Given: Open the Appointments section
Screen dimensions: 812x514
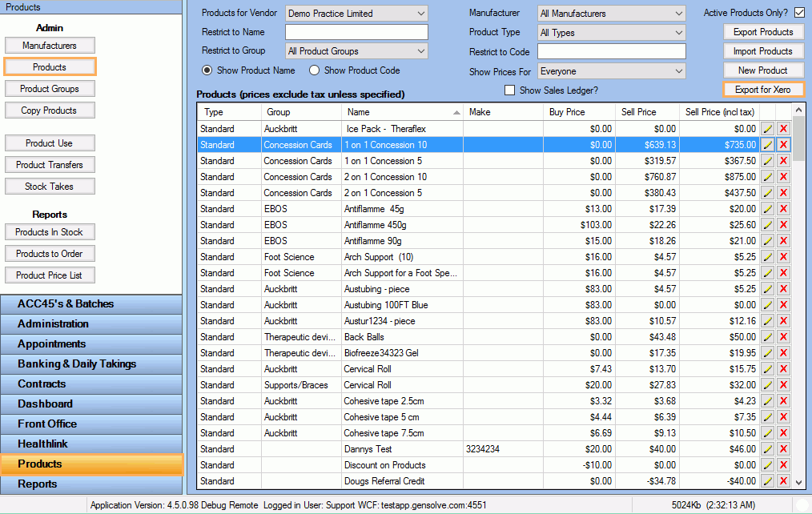Looking at the screenshot, I should coord(91,344).
